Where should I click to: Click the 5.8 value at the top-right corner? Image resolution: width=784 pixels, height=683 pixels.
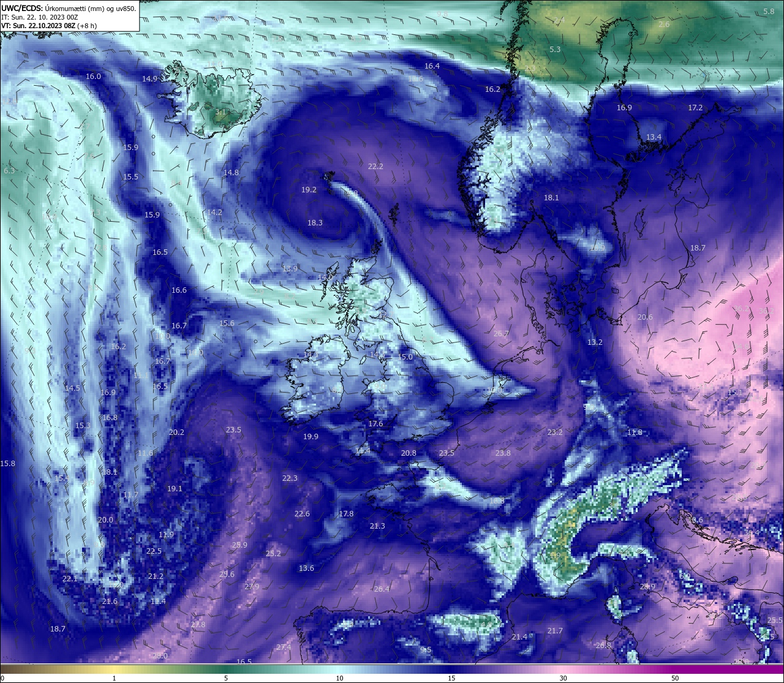pyautogui.click(x=769, y=12)
